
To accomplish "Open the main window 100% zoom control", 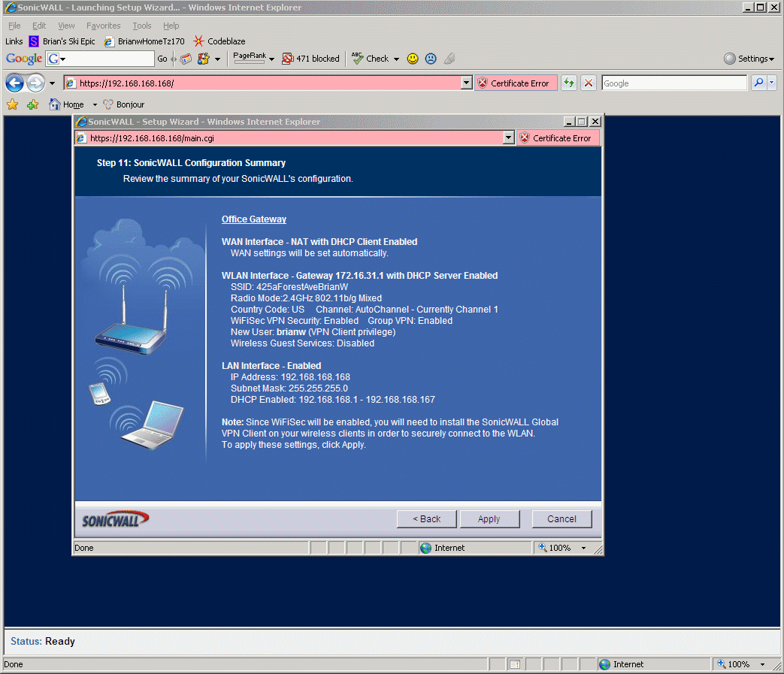I will pyautogui.click(x=741, y=664).
